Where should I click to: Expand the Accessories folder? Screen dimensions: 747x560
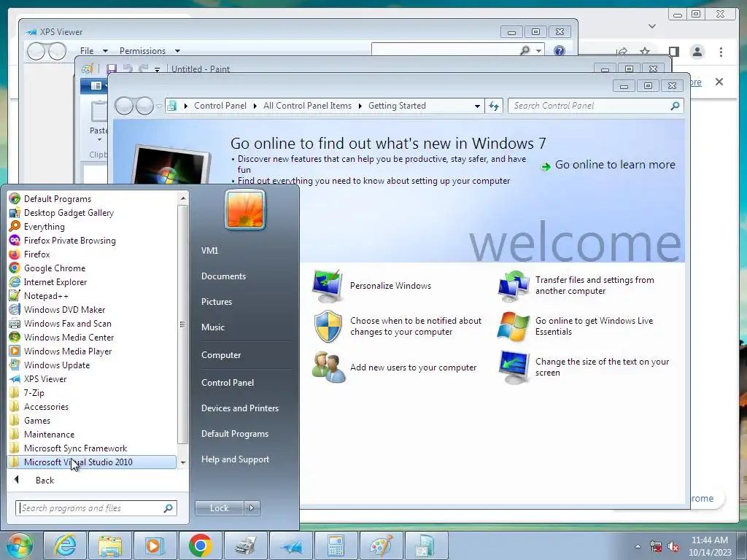click(46, 407)
